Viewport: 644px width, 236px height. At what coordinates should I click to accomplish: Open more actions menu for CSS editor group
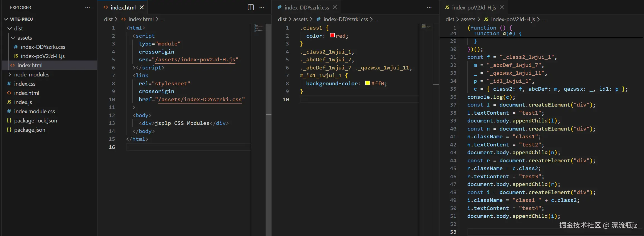pos(429,8)
